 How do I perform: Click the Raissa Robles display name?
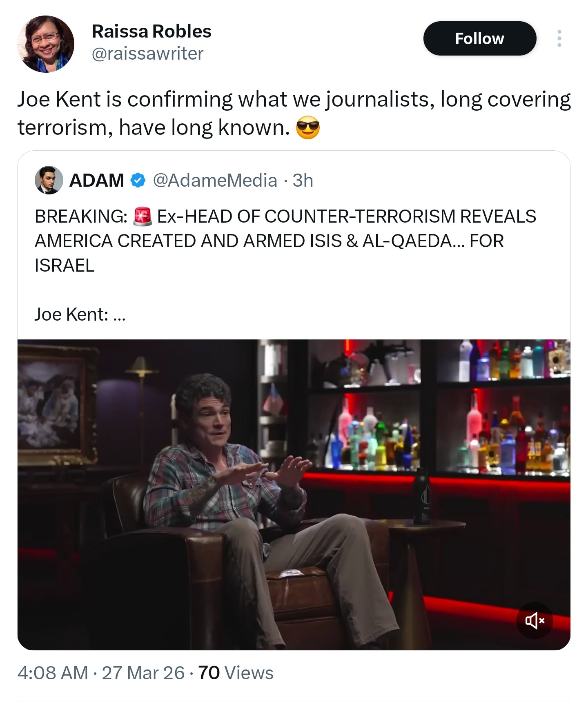(151, 31)
